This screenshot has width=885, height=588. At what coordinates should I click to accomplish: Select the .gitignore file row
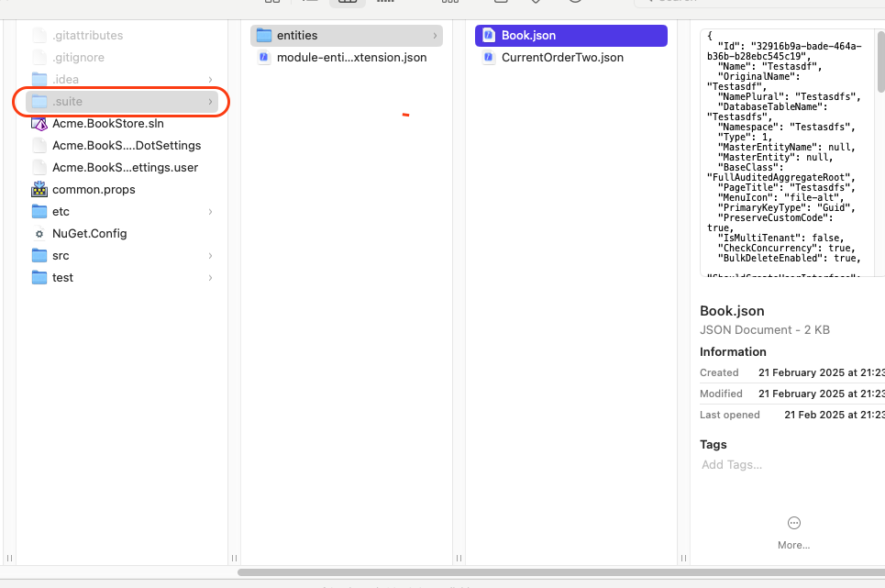(x=78, y=58)
